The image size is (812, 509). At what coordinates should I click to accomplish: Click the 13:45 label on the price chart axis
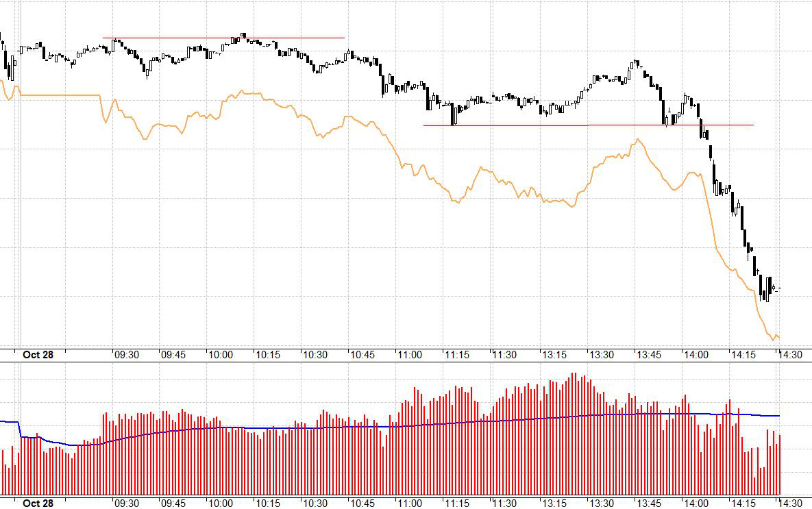coord(649,355)
